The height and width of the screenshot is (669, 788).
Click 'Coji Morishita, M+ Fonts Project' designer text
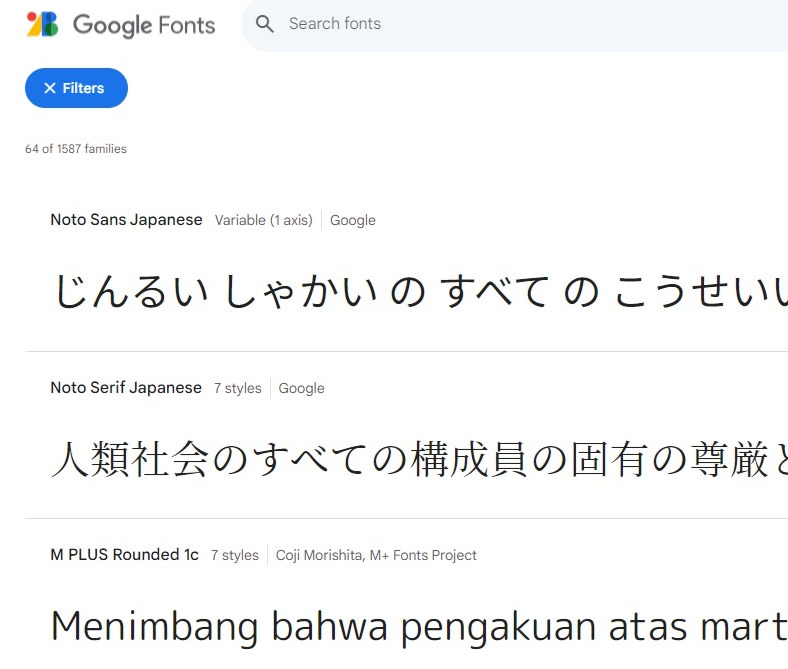pos(376,555)
